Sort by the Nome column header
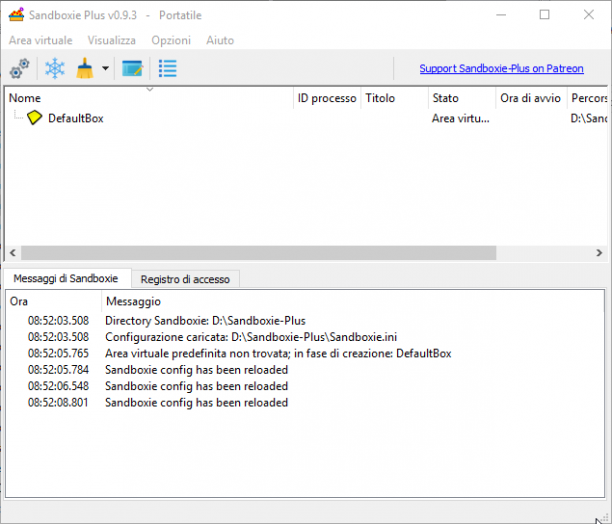Screen dimensions: 612x524 point(148,98)
